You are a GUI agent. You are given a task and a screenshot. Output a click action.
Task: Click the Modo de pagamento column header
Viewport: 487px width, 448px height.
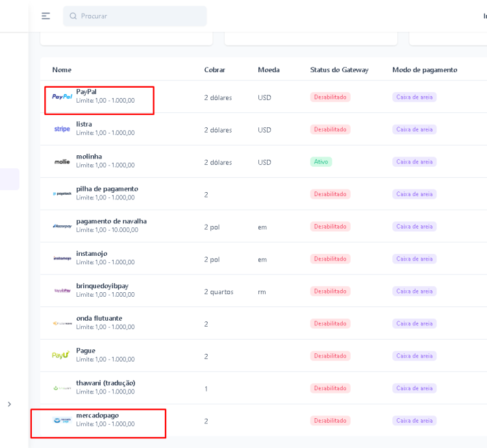click(x=425, y=69)
